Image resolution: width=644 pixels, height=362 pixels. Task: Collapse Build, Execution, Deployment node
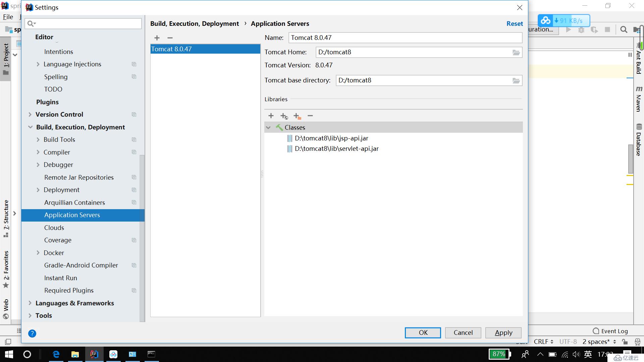(x=30, y=127)
